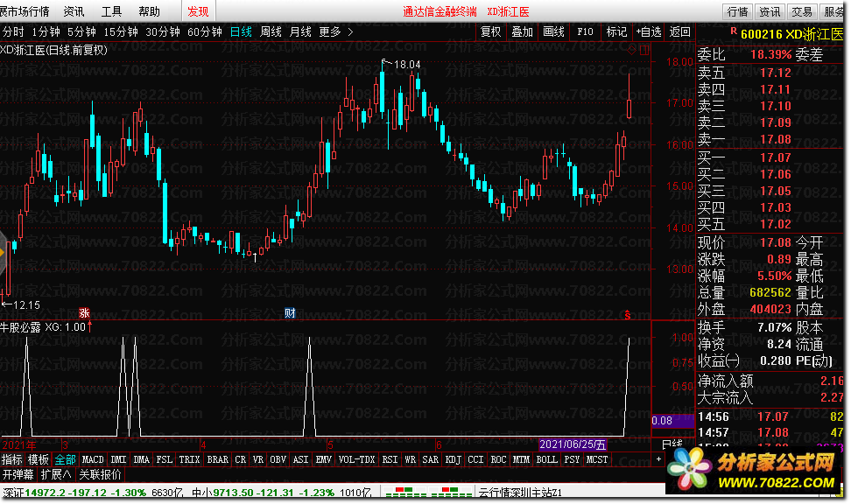This screenshot has height=504, width=851.
Task: Select the MACD indicator
Action: point(93,459)
